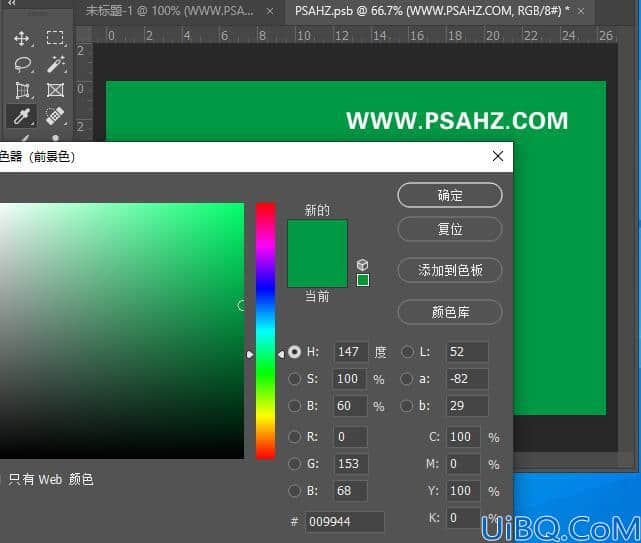Screen dimensions: 641x543
Task: Click the 只有 Web 颜色 label
Action: (51, 479)
